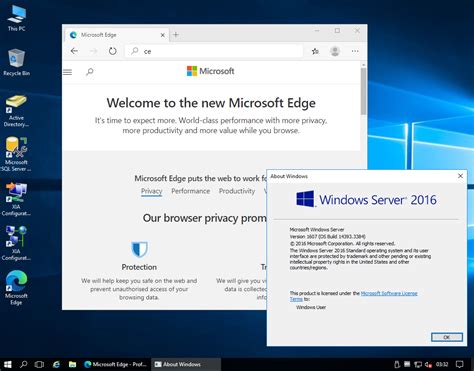Click the 'Protection' heading text
This screenshot has width=474, height=371.
click(x=139, y=267)
